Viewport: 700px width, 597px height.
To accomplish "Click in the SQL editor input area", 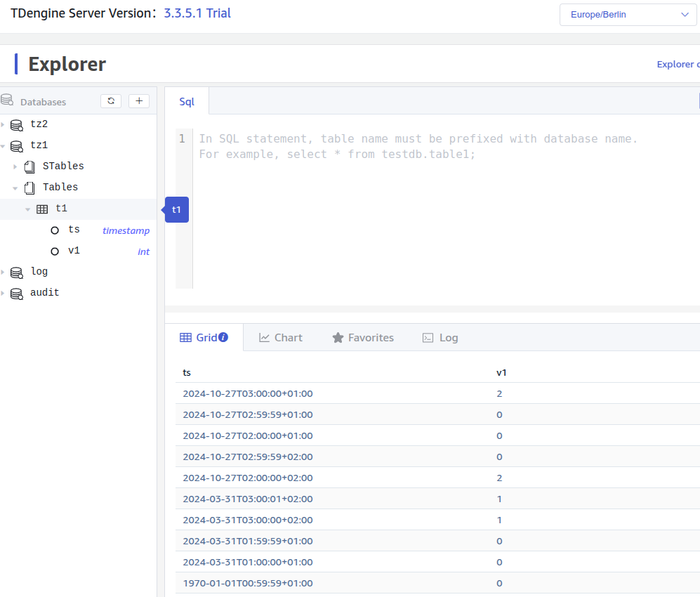I will (442, 211).
